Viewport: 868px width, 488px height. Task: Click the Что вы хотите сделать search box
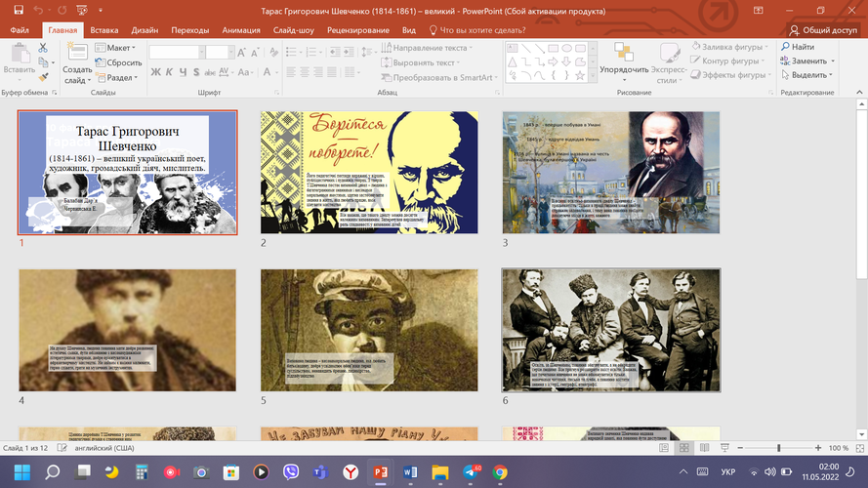pyautogui.click(x=477, y=30)
